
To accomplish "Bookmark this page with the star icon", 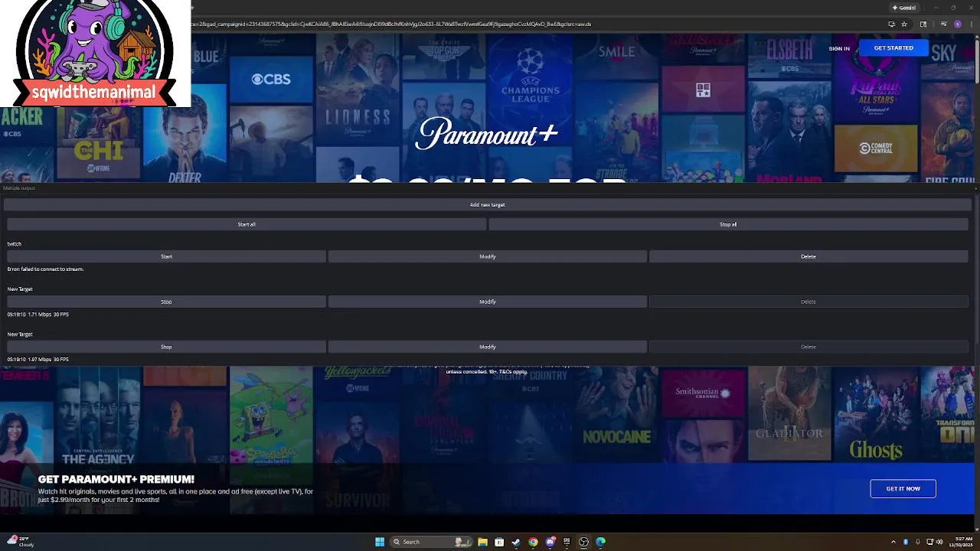I will [x=904, y=24].
